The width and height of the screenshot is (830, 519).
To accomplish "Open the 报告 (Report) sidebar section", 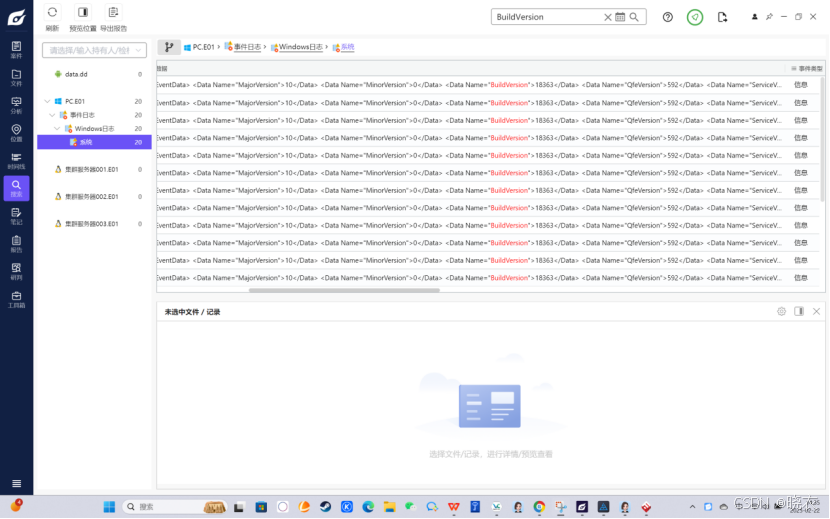I will tap(16, 244).
